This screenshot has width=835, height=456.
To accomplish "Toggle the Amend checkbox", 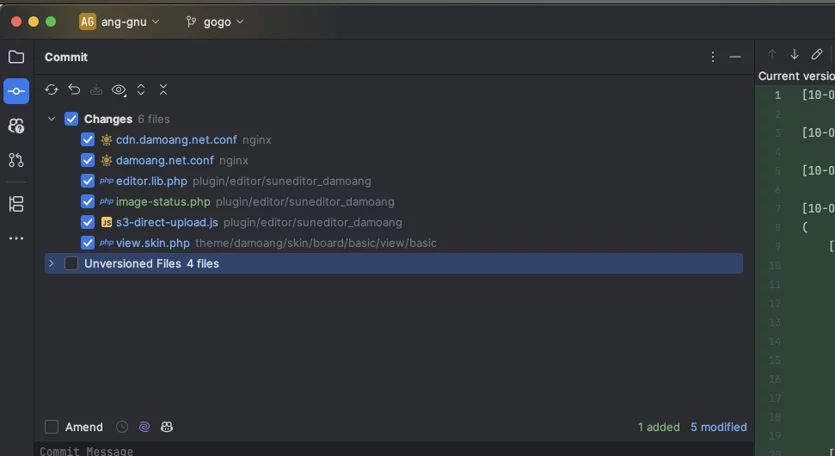I will [52, 427].
